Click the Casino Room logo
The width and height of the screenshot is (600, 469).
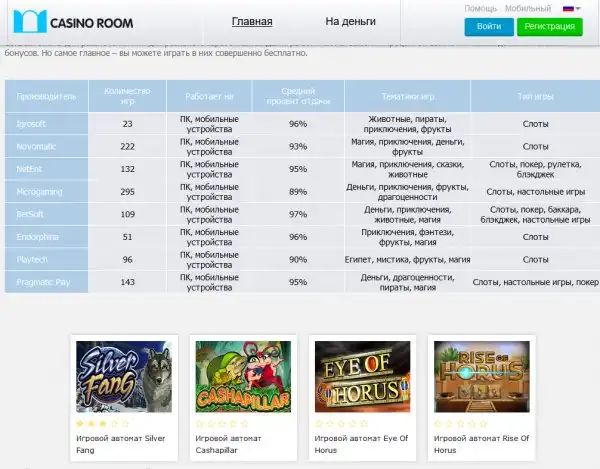tap(80, 20)
